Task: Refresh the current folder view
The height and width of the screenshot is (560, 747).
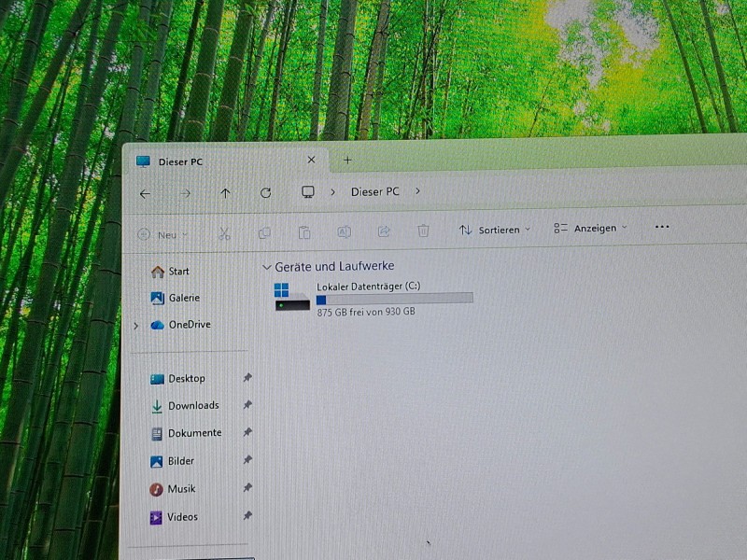Action: (265, 192)
